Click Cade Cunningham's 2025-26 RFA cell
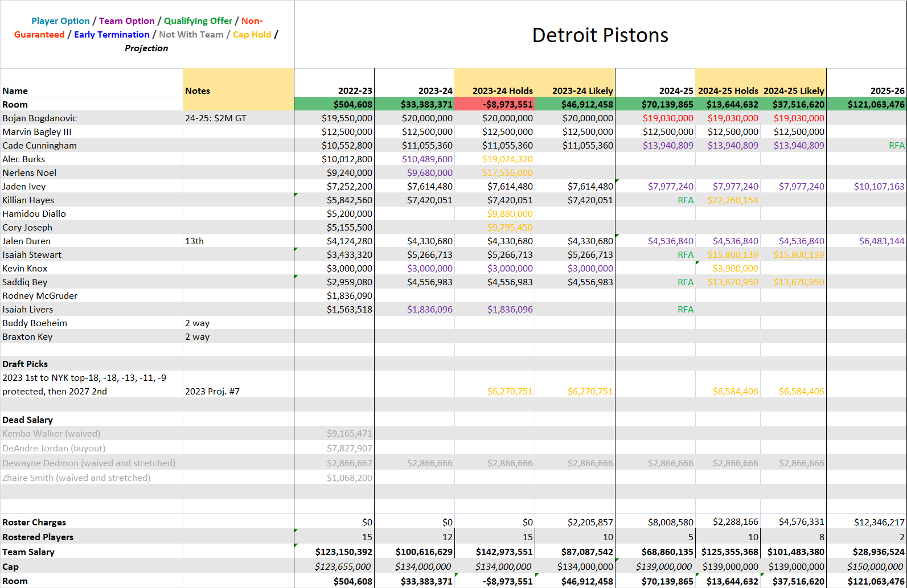The height and width of the screenshot is (588, 907). click(896, 145)
